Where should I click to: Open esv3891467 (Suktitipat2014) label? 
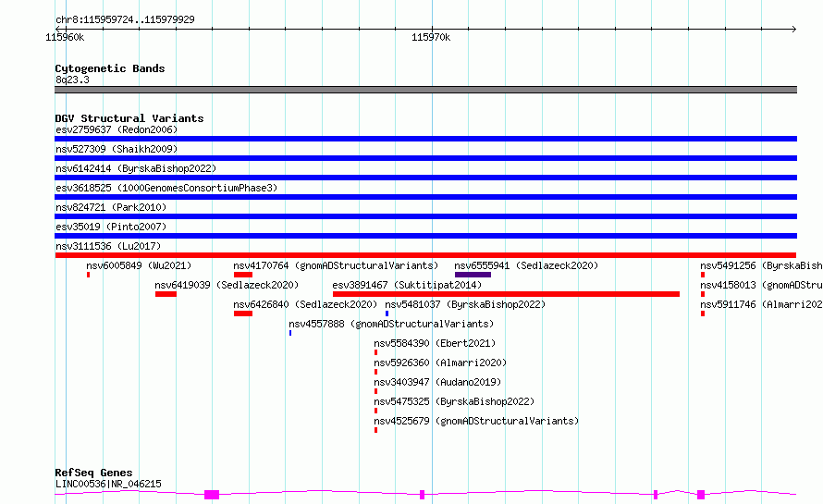tap(407, 285)
